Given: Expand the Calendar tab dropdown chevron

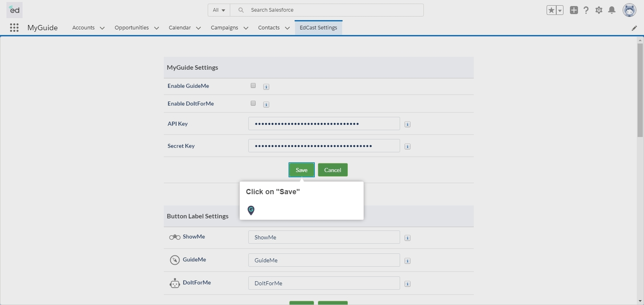Looking at the screenshot, I should click(x=198, y=28).
